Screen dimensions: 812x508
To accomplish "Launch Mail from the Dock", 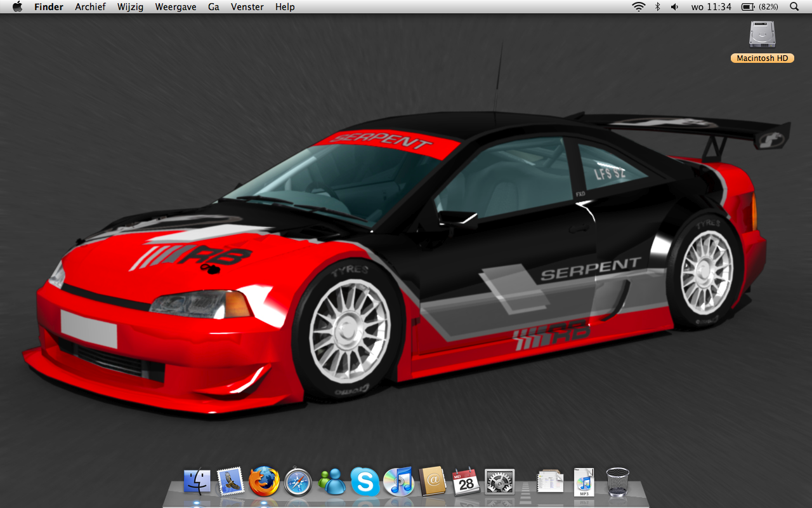I will click(x=230, y=482).
